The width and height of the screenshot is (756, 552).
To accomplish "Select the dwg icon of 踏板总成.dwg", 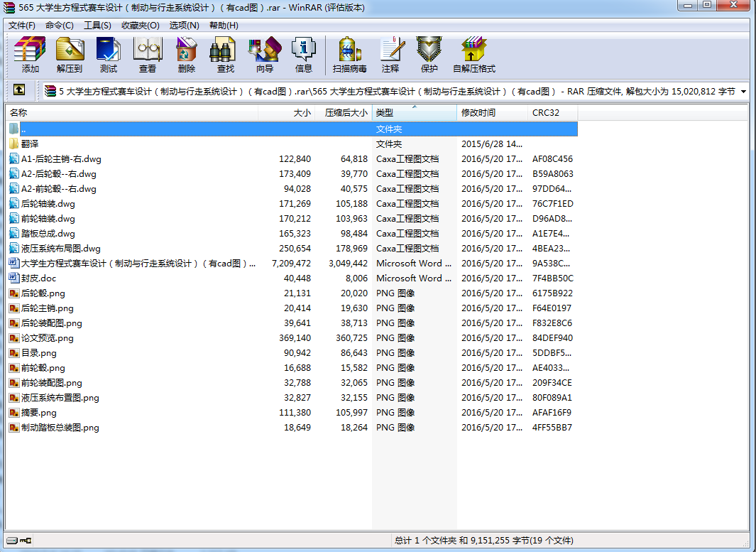I will tap(14, 234).
